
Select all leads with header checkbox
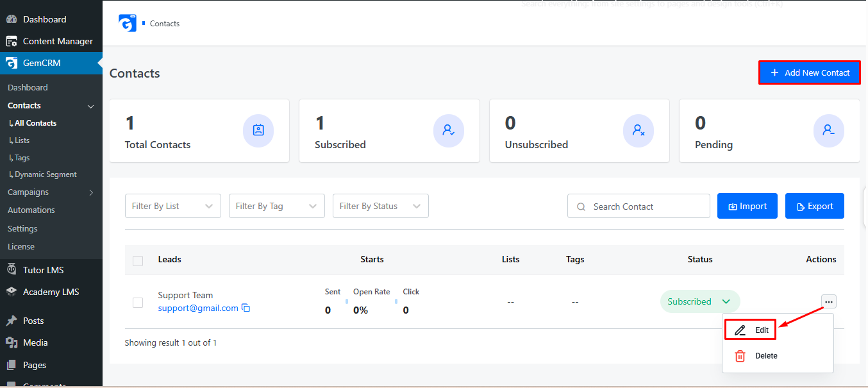(x=138, y=261)
